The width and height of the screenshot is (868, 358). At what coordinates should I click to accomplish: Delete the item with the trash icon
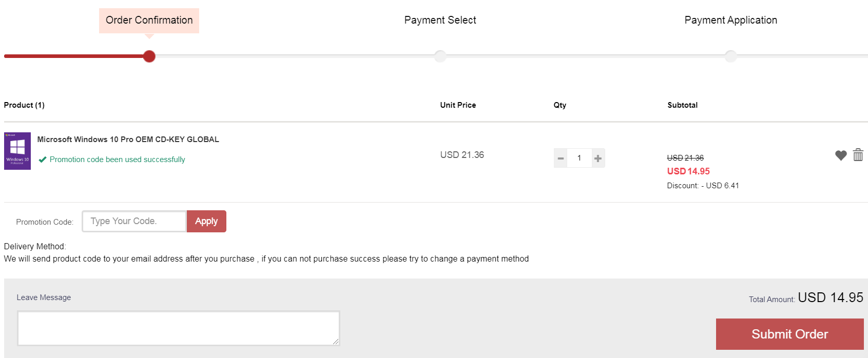click(858, 154)
